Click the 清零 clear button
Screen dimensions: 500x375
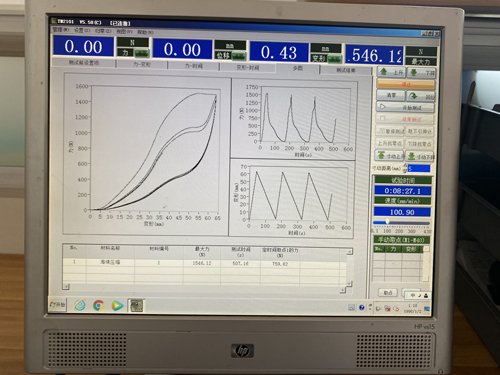click(391, 95)
